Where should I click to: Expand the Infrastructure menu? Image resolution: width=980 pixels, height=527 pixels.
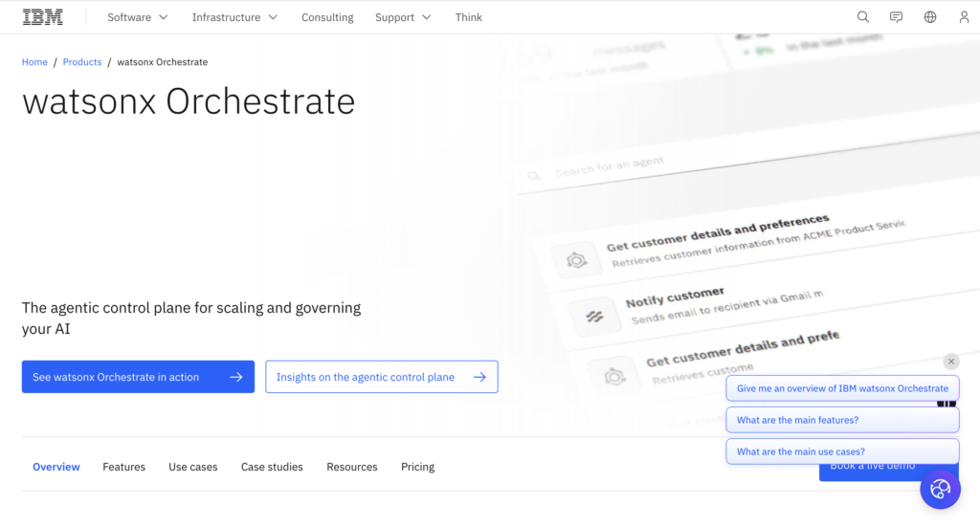pos(234,17)
